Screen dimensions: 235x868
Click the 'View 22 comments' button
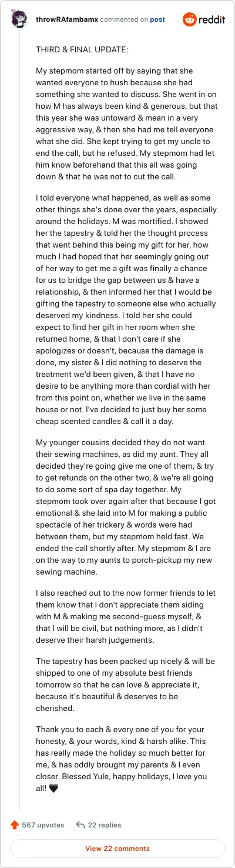pos(117,849)
